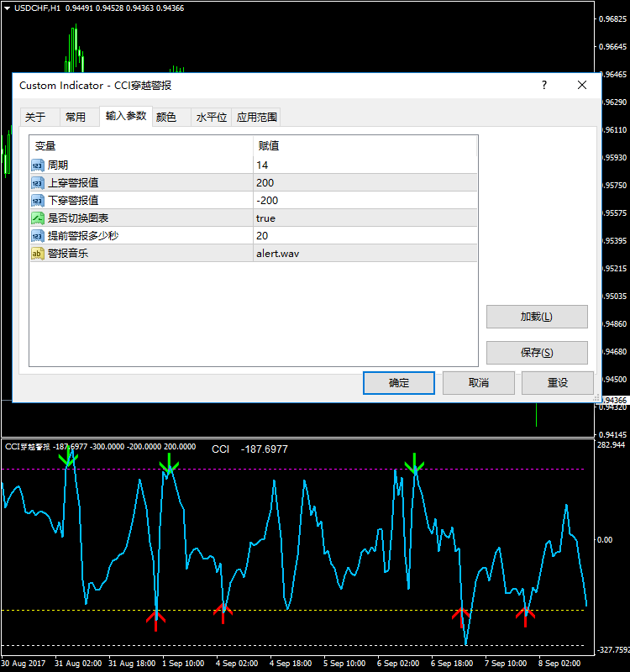This screenshot has width=630, height=672.
Task: Click the 6 Sep 18:00 time axis label
Action: coord(452,664)
